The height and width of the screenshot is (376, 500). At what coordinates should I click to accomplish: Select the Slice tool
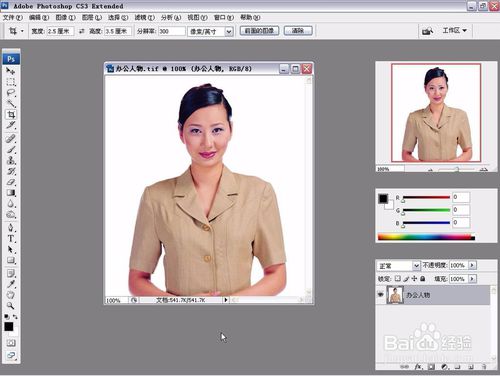click(x=11, y=125)
